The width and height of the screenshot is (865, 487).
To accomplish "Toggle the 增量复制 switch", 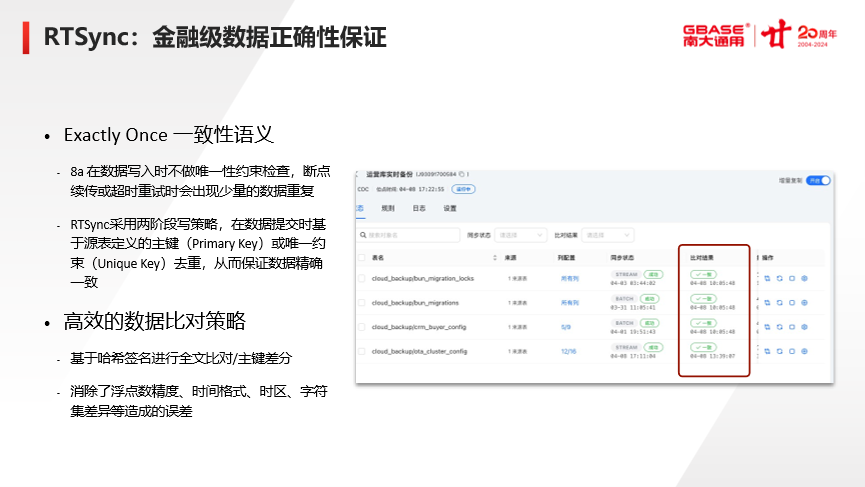I will 819,181.
